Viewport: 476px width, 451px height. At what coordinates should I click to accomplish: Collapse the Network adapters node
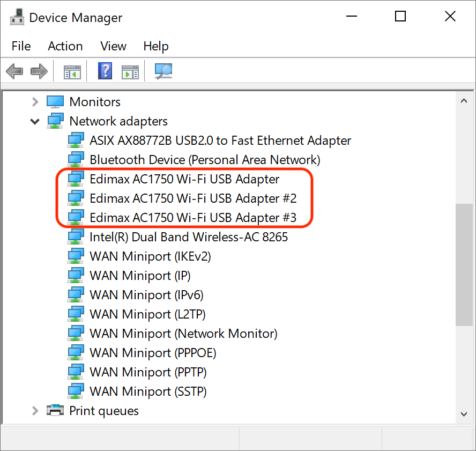pyautogui.click(x=35, y=122)
